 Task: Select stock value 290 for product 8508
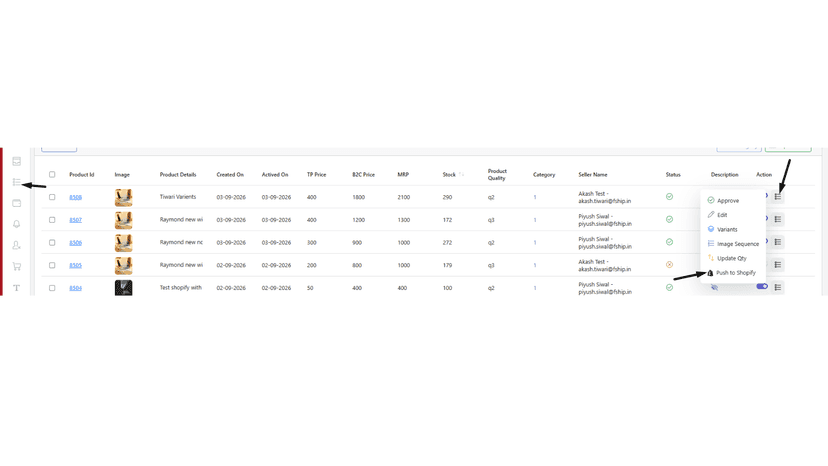click(x=447, y=197)
